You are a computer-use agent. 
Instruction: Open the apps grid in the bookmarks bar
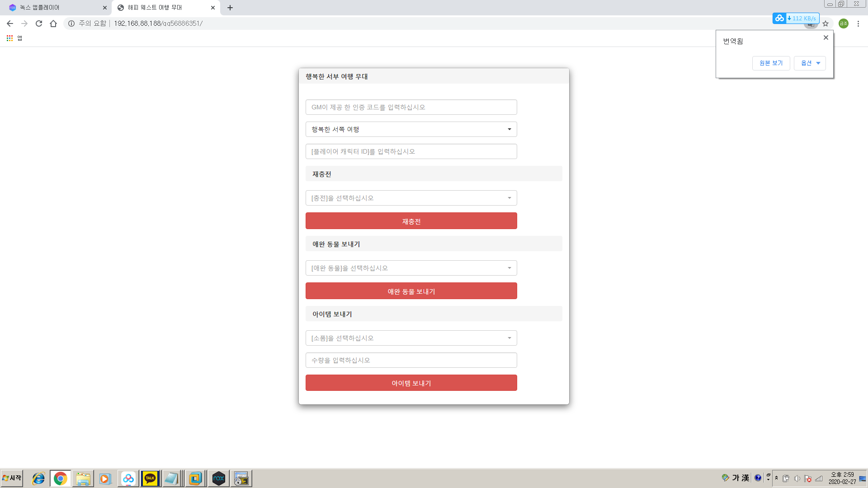(x=9, y=38)
